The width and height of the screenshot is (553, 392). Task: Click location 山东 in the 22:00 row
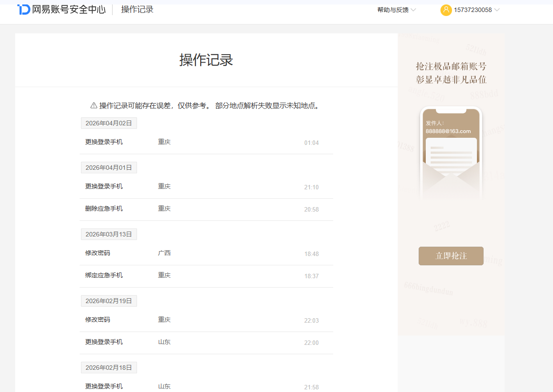164,342
